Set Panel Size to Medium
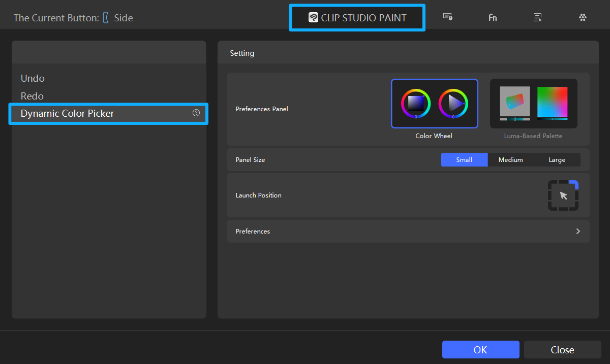Image resolution: width=610 pixels, height=364 pixels. (510, 159)
